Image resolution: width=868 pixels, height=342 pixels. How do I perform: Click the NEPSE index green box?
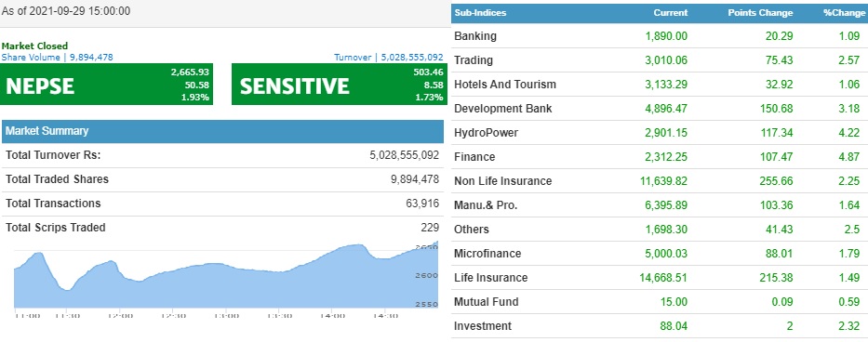click(106, 85)
